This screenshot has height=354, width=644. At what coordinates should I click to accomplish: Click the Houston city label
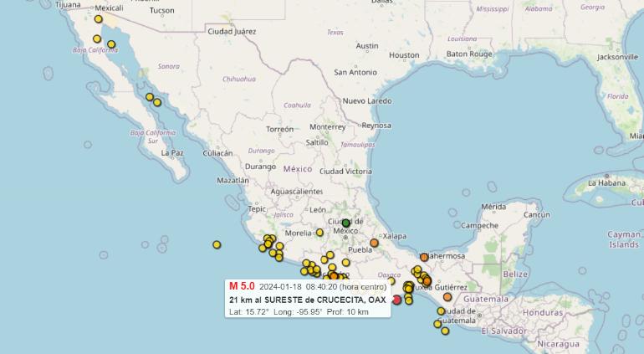[404, 55]
